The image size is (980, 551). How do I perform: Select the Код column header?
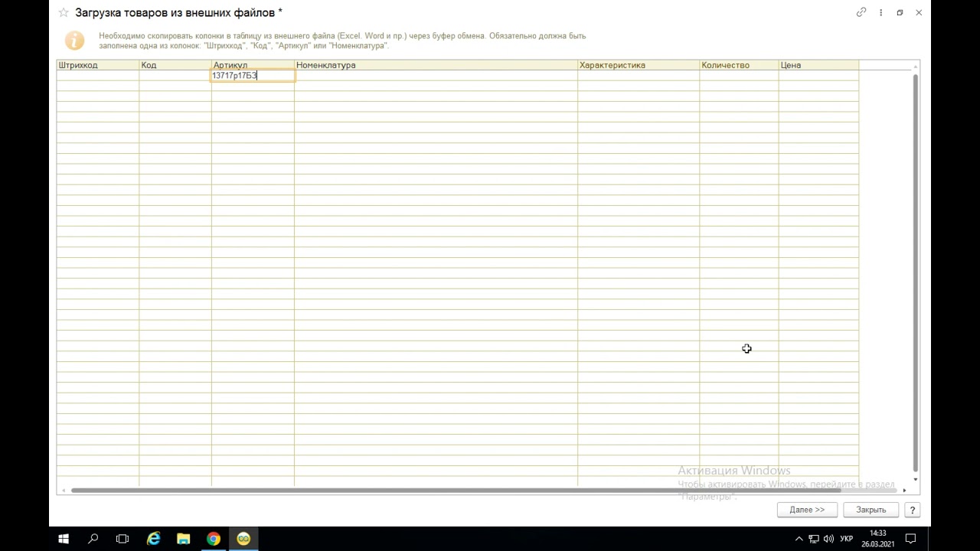[x=175, y=65]
